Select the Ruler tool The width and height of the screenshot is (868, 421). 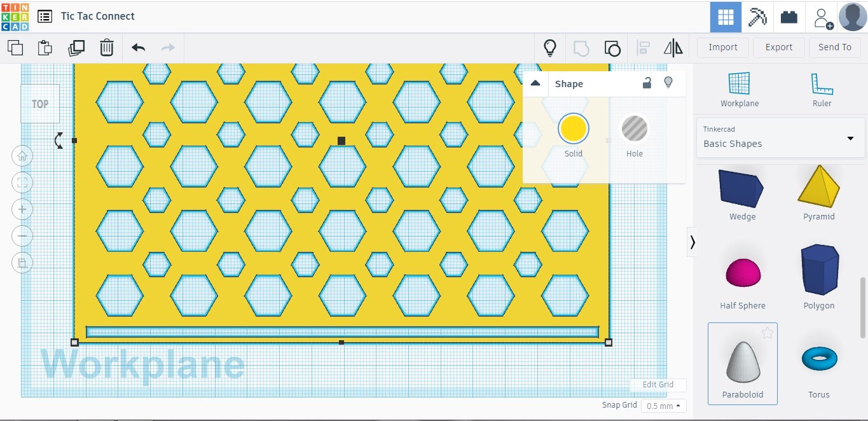tap(822, 90)
